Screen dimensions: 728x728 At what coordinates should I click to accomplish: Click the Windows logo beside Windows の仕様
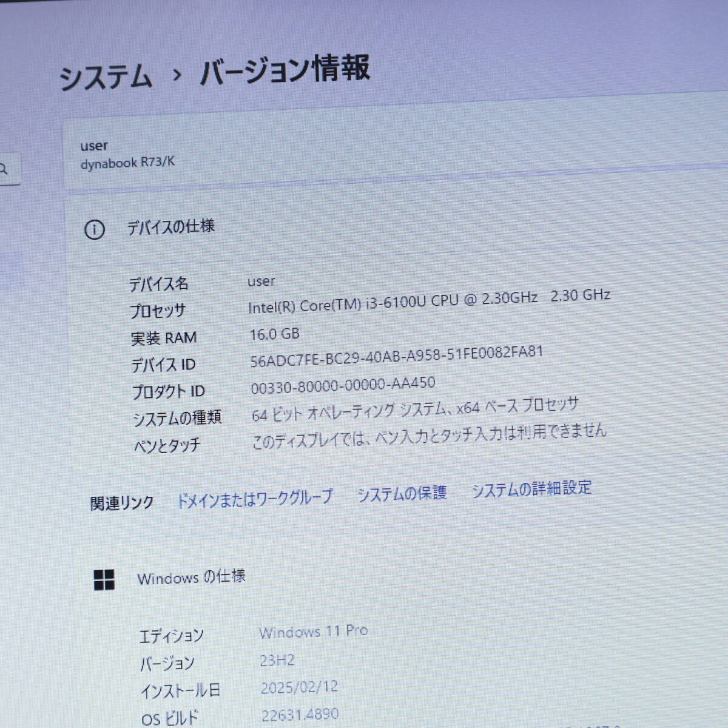[104, 580]
